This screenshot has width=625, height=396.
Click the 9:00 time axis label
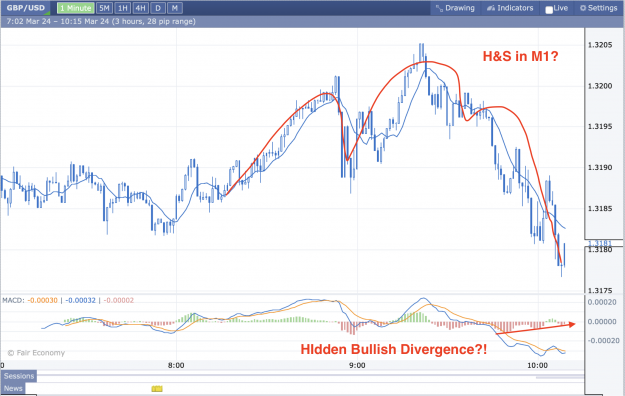tap(357, 365)
